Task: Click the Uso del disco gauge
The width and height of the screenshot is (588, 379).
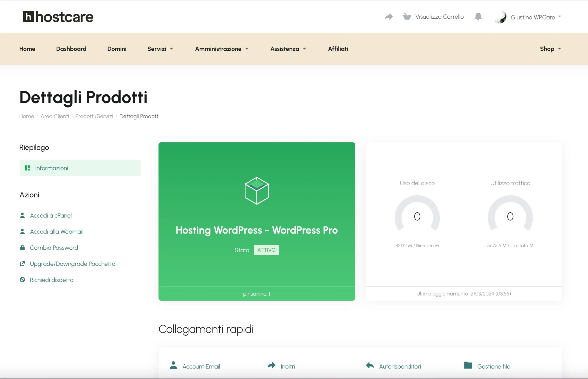Action: [x=417, y=215]
